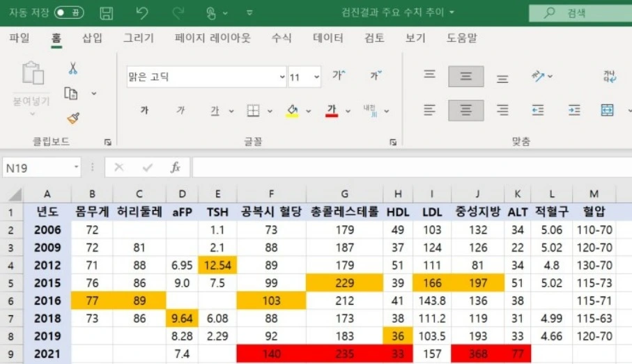632x364 pixels.
Task: Click the Bottom Align icon
Action: tap(502, 79)
